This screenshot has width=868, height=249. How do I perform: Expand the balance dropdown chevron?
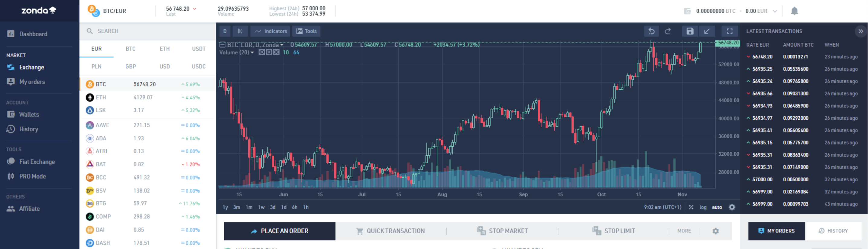tap(775, 11)
